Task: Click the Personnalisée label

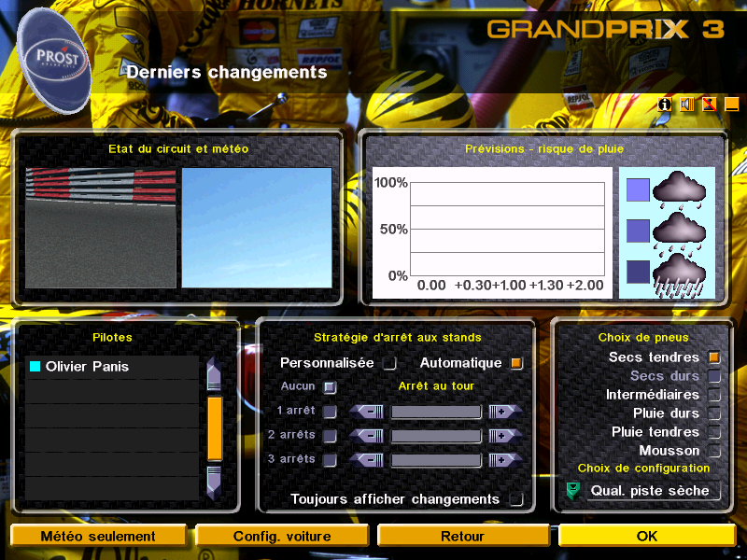Action: point(327,363)
